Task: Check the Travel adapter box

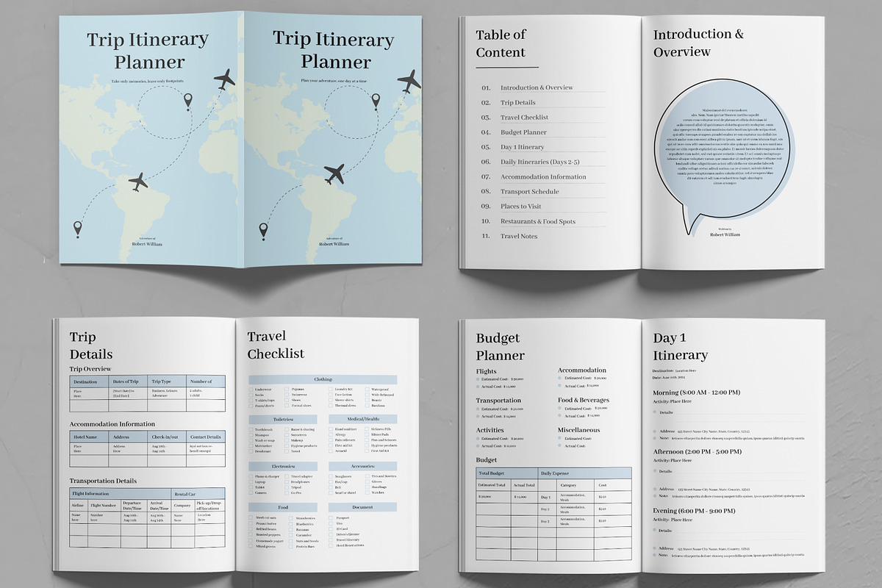Action: click(x=287, y=476)
